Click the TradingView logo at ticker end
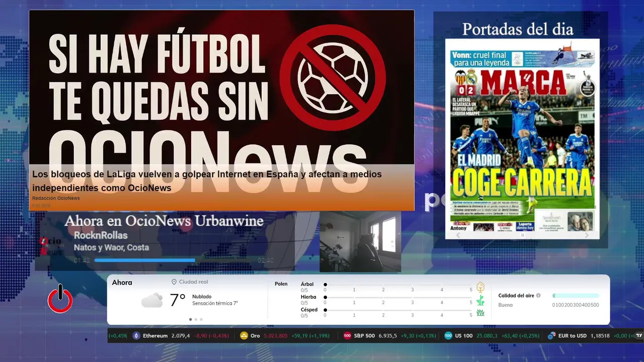This screenshot has width=644, height=362. (x=639, y=336)
